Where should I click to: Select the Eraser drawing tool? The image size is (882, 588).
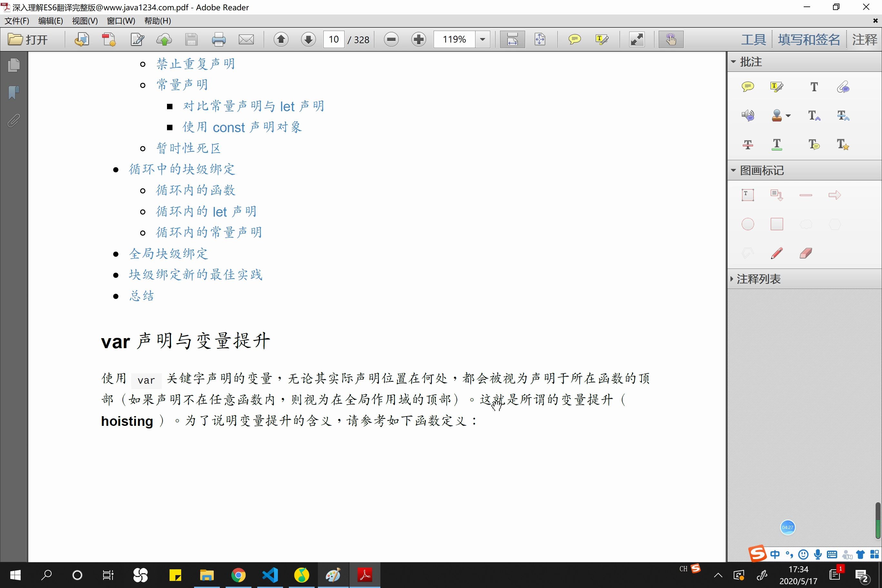click(806, 253)
